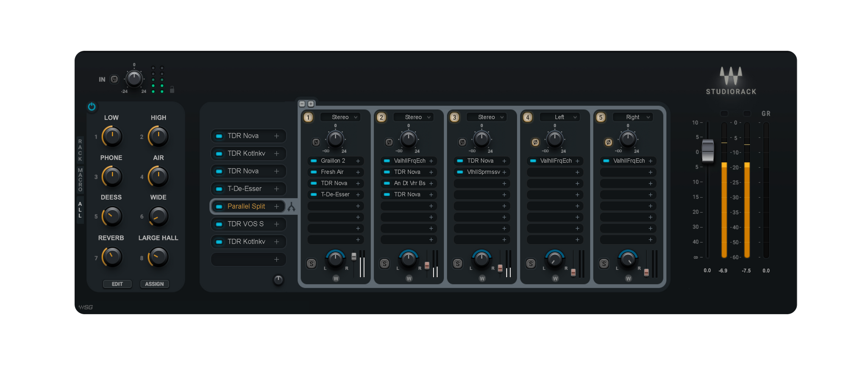Invert input phase next to IN

[114, 79]
